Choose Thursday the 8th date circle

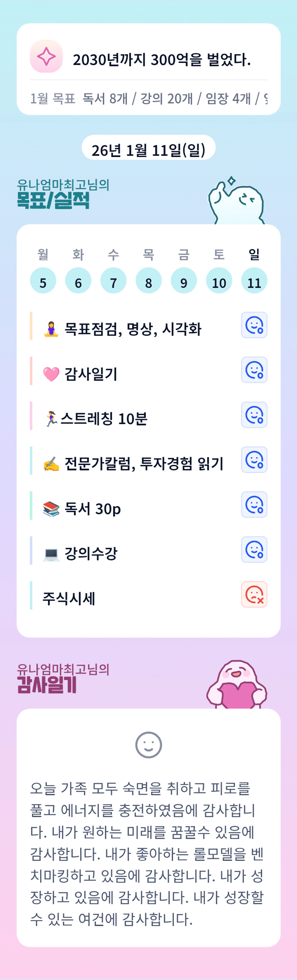pos(148,280)
